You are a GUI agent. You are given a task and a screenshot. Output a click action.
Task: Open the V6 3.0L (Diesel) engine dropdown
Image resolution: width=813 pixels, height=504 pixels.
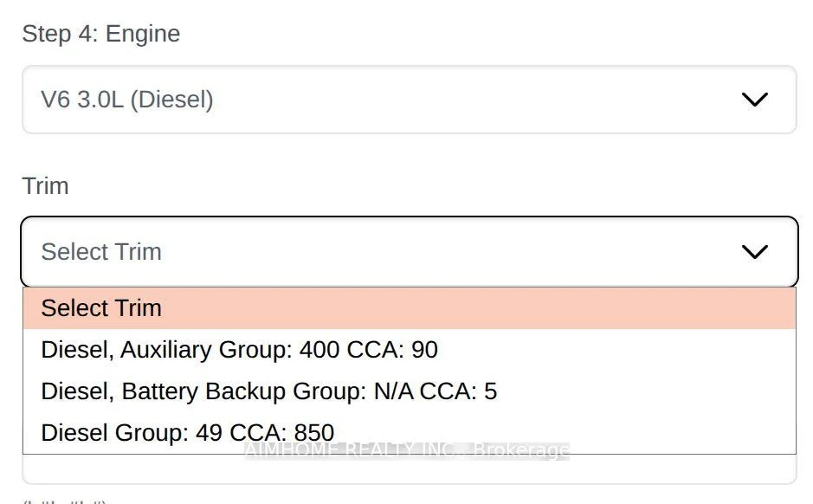tap(409, 100)
